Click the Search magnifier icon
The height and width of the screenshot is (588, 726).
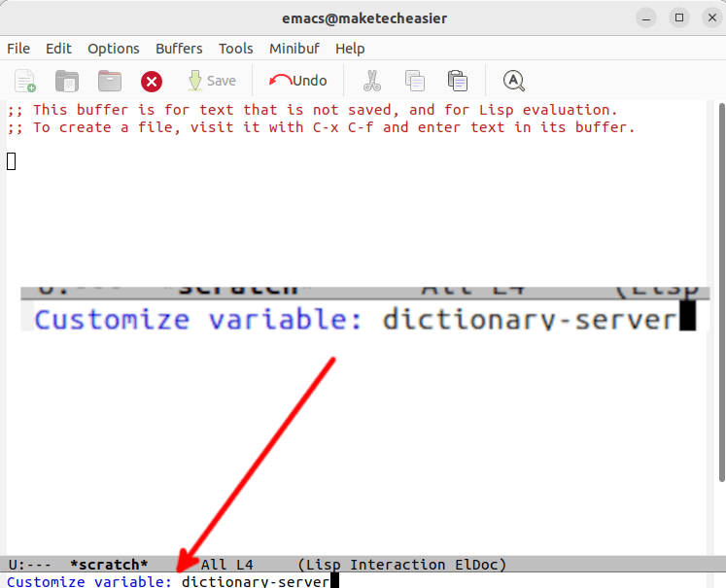(x=514, y=81)
